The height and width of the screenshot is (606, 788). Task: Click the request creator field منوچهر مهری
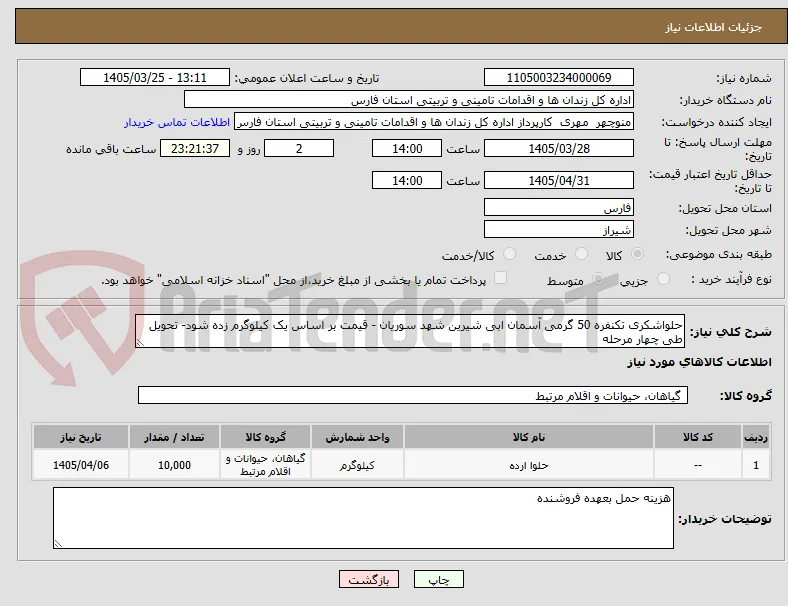(434, 122)
